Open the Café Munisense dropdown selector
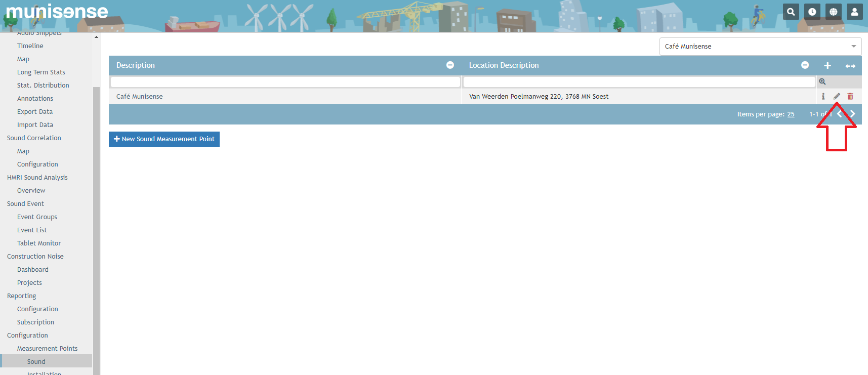Image resolution: width=868 pixels, height=375 pixels. [760, 46]
